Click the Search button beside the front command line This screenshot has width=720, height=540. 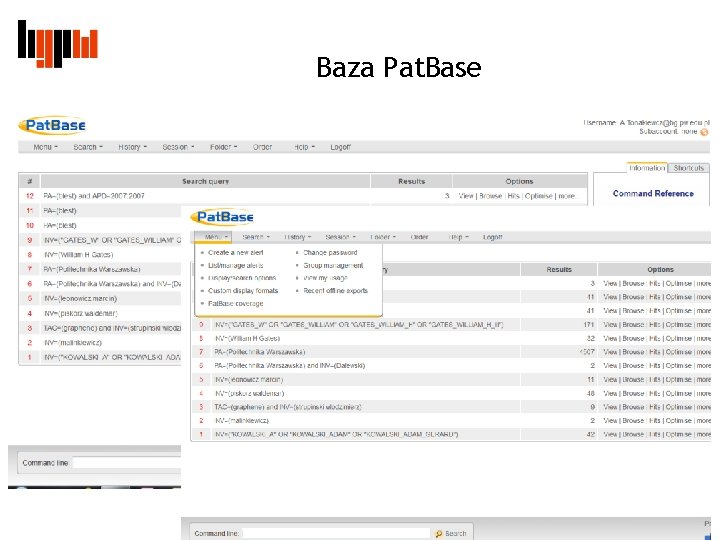(450, 534)
